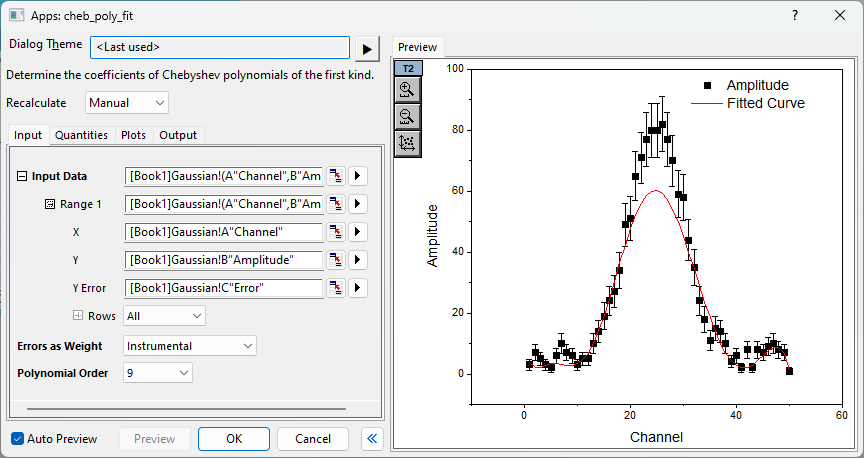This screenshot has width=864, height=458.
Task: Open arrow menu beside Y field
Action: point(357,260)
